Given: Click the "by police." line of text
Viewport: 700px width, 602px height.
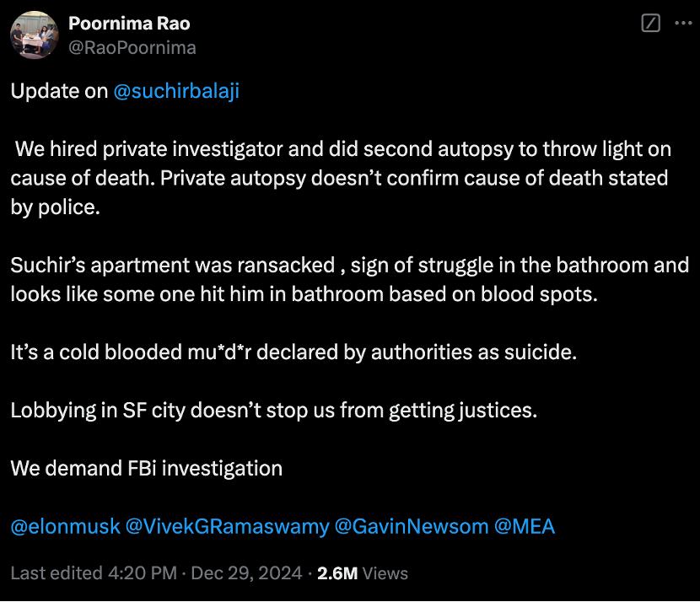Looking at the screenshot, I should coord(55,207).
